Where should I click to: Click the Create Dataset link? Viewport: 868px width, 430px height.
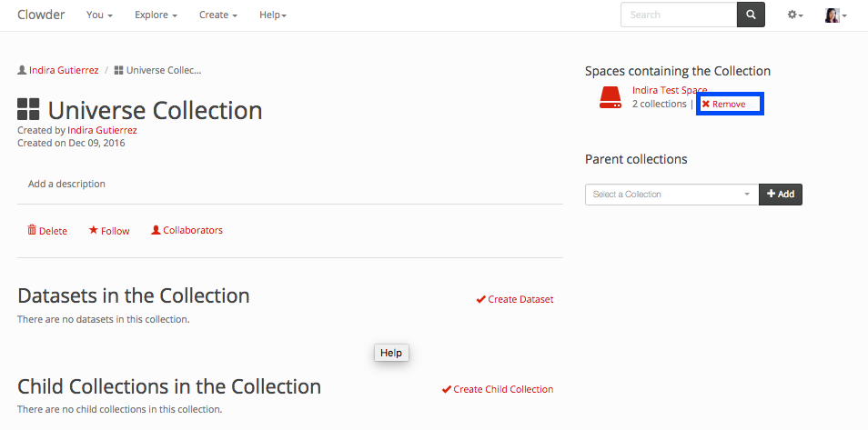pyautogui.click(x=515, y=299)
